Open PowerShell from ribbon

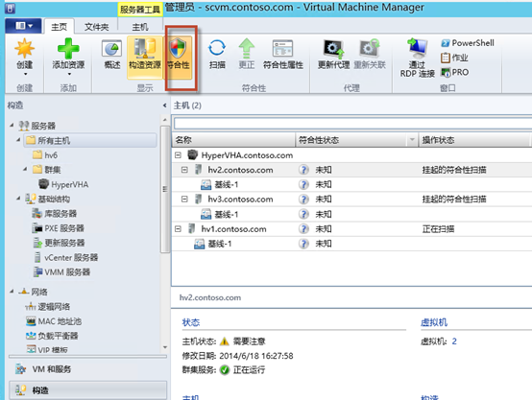tap(468, 43)
